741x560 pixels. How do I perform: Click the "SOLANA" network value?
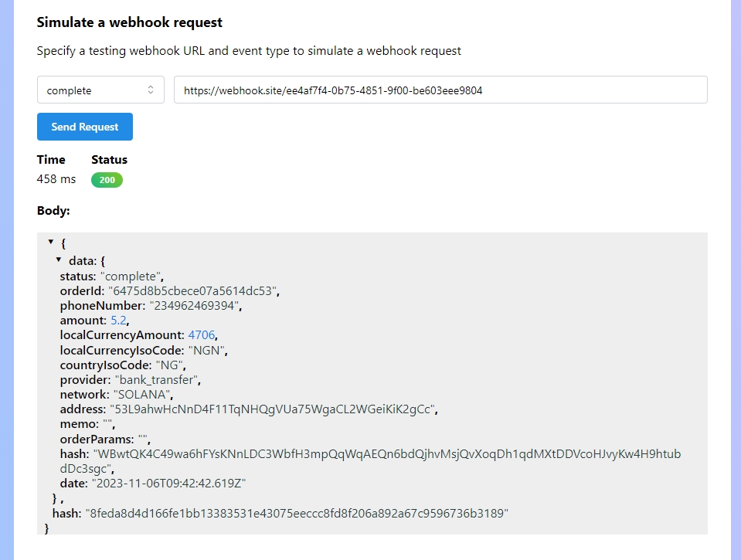pos(144,394)
